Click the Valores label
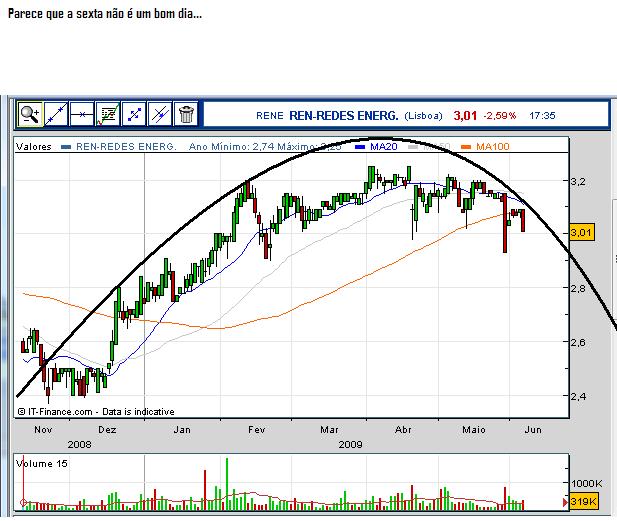The image size is (617, 521). (x=34, y=147)
